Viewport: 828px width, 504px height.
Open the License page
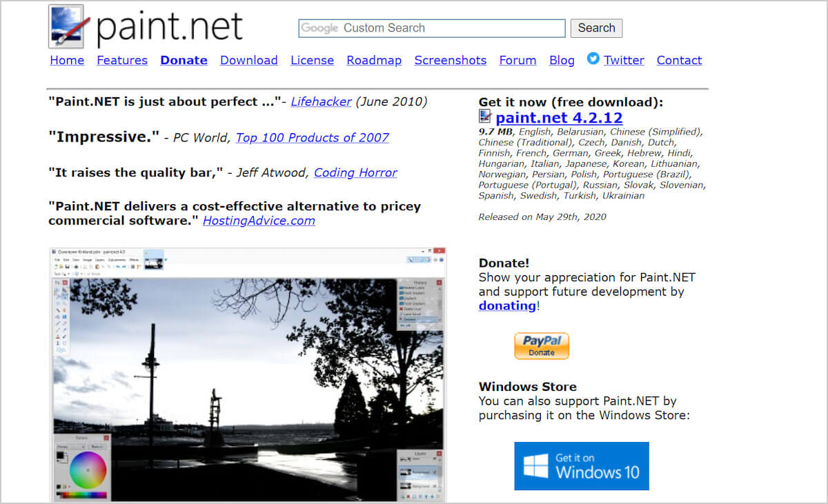pyautogui.click(x=312, y=60)
